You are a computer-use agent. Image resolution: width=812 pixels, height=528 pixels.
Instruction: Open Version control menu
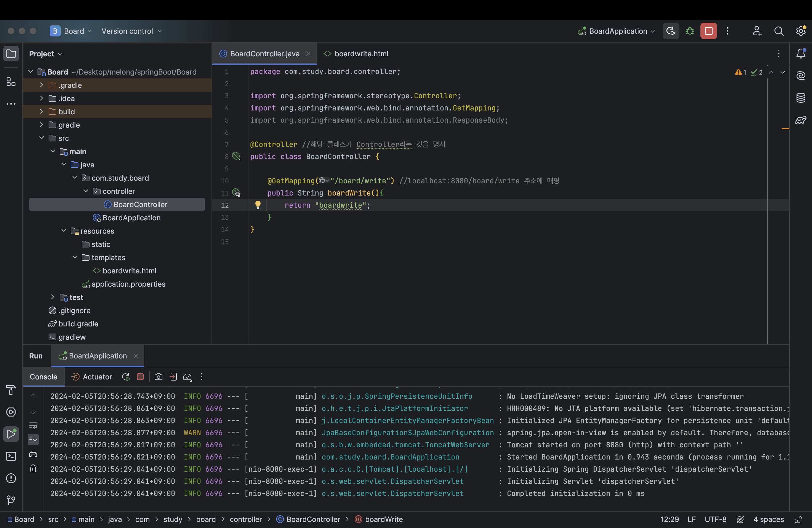[131, 31]
